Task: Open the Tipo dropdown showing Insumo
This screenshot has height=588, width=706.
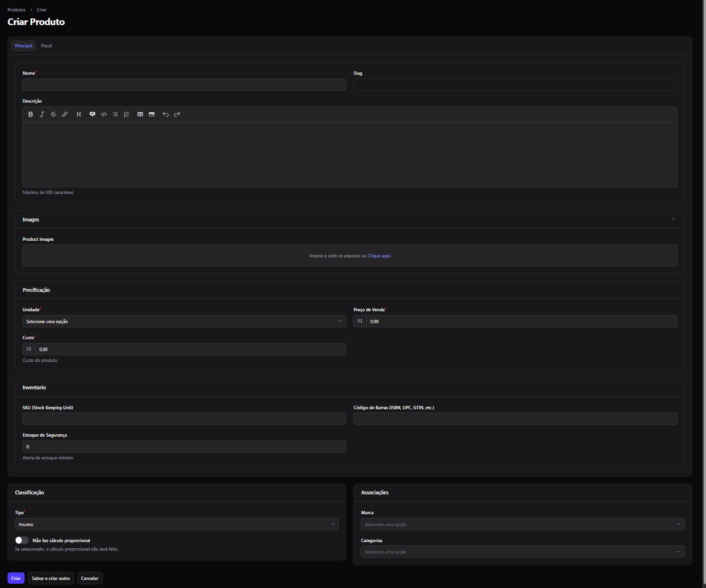Action: coord(176,524)
